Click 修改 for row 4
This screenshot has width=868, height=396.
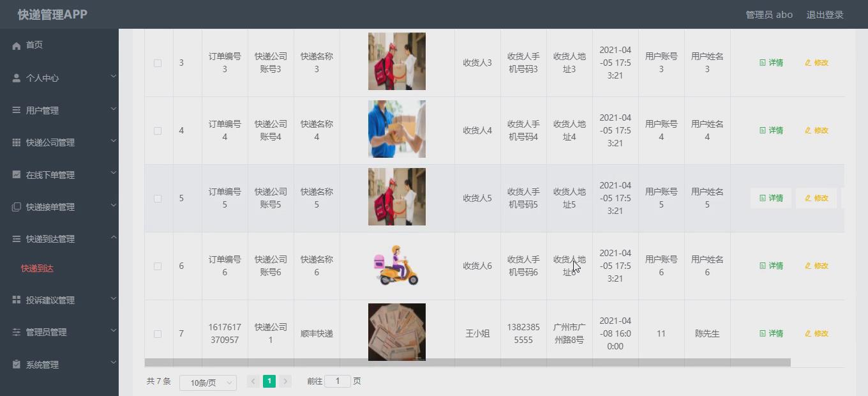(x=816, y=130)
